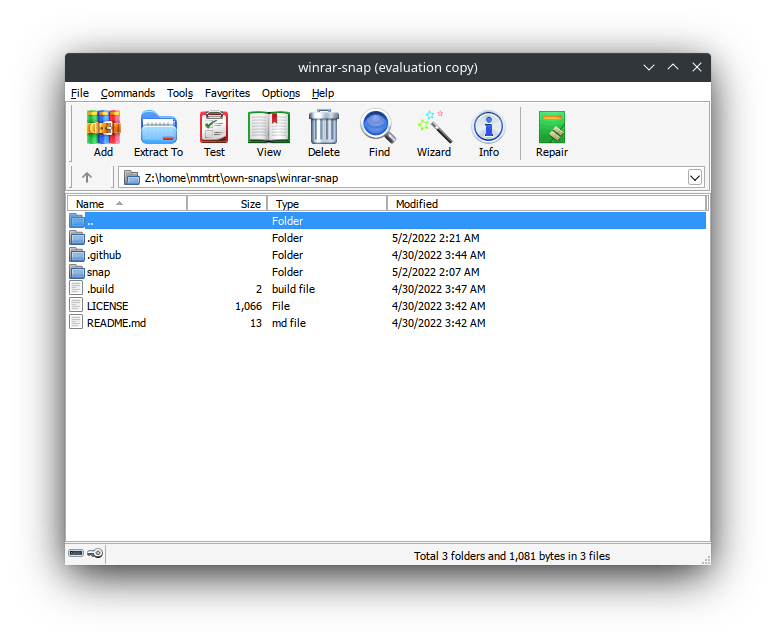The height and width of the screenshot is (642, 776).
Task: Select the .build file icon
Action: tap(76, 288)
